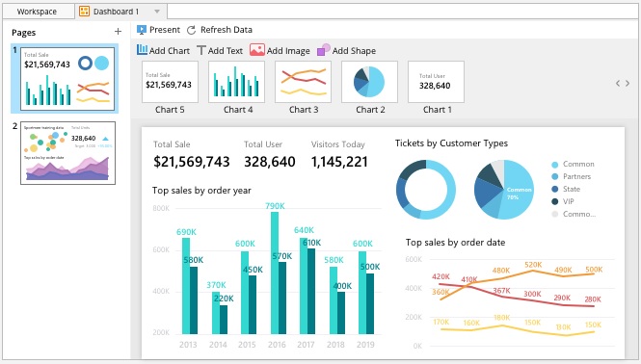The height and width of the screenshot is (364, 641).
Task: Click the pie chart with Common 70%
Action: 503,190
